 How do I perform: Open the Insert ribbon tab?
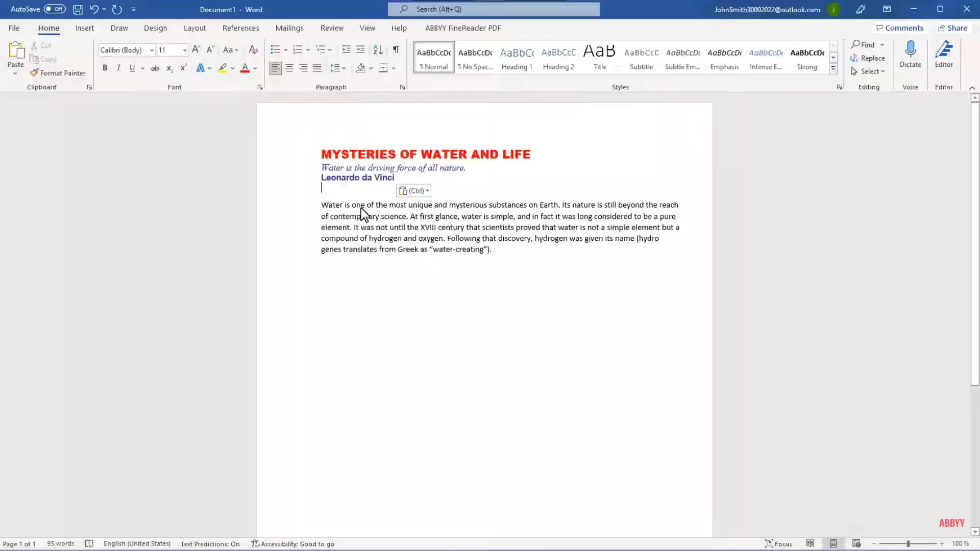pyautogui.click(x=84, y=28)
